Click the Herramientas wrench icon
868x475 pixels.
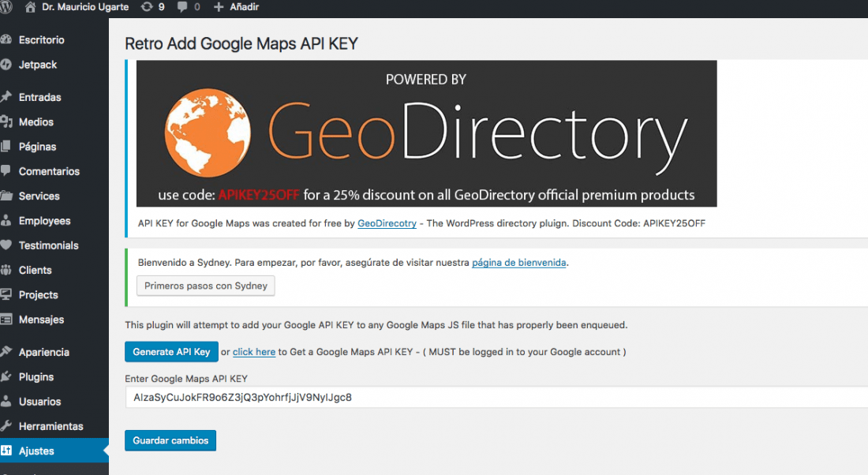click(x=6, y=426)
